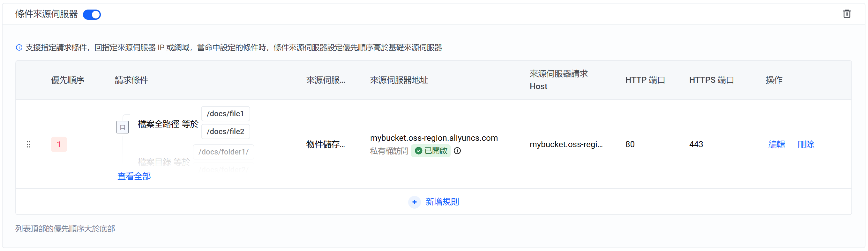
Task: Click the blue info icon before the description
Action: coord(19,47)
